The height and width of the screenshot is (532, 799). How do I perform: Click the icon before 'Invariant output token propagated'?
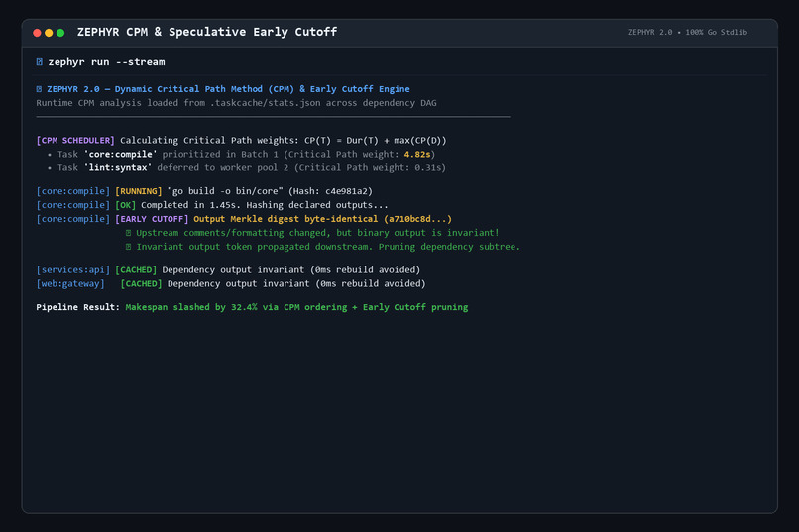click(129, 247)
